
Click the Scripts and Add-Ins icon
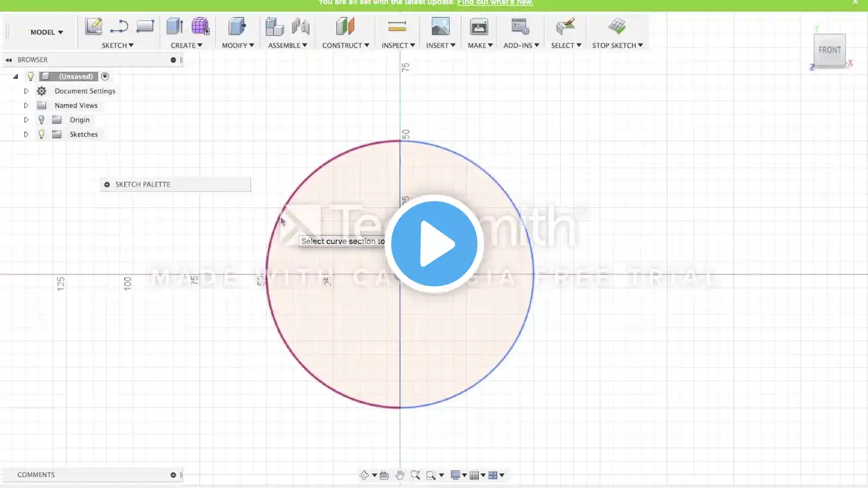point(520,26)
